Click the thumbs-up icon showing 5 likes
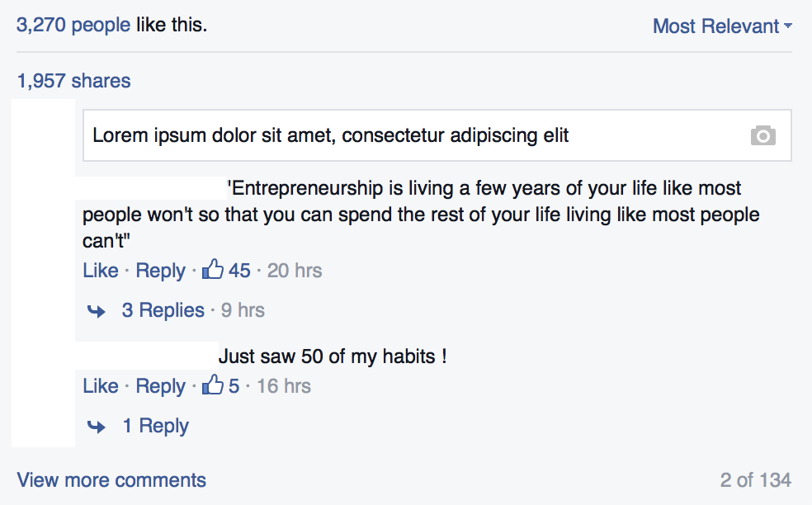The height and width of the screenshot is (505, 812). (x=214, y=385)
